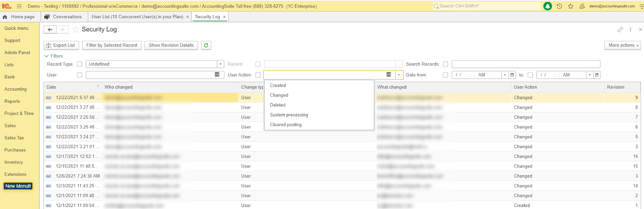The height and width of the screenshot is (209, 644).
Task: Open the top-right service menu lines
Action: click(641, 6)
